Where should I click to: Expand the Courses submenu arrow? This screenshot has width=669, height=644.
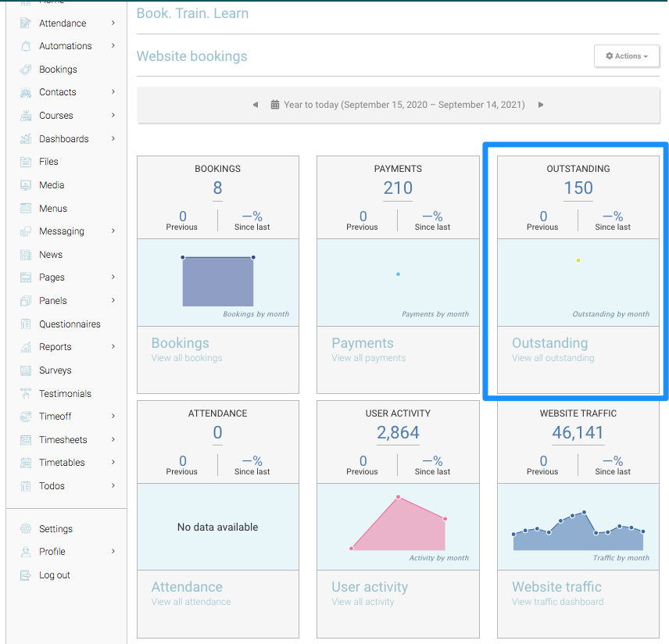(113, 115)
